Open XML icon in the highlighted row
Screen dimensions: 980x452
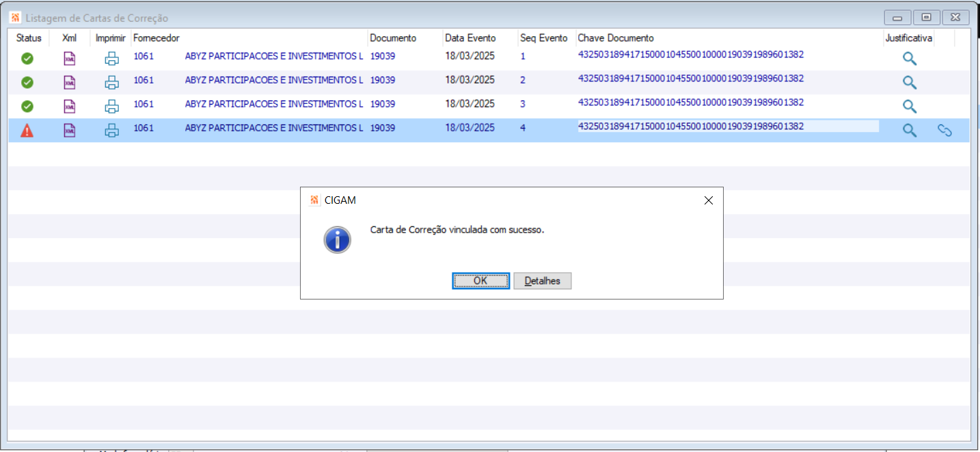70,131
